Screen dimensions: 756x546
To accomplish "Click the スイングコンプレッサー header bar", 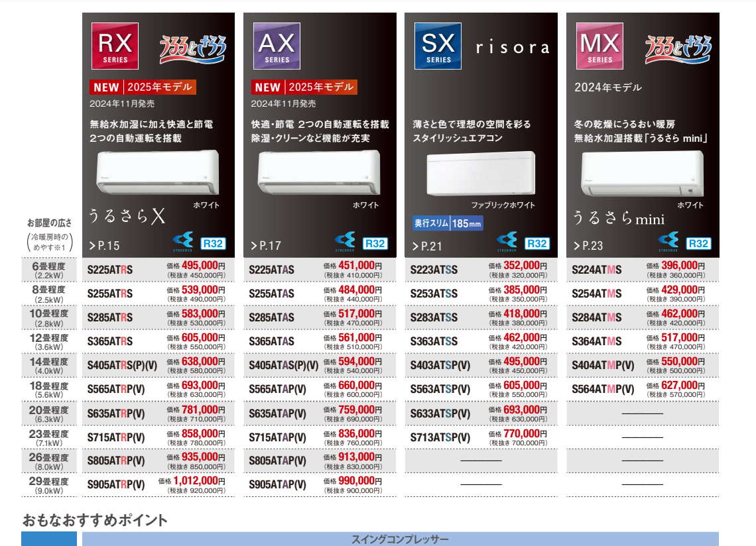I will pos(400,539).
